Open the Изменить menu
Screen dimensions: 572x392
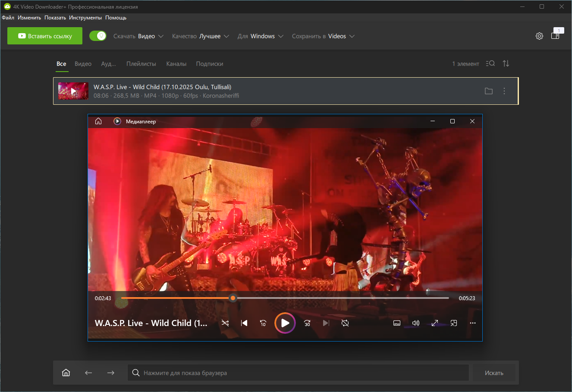[x=29, y=18]
